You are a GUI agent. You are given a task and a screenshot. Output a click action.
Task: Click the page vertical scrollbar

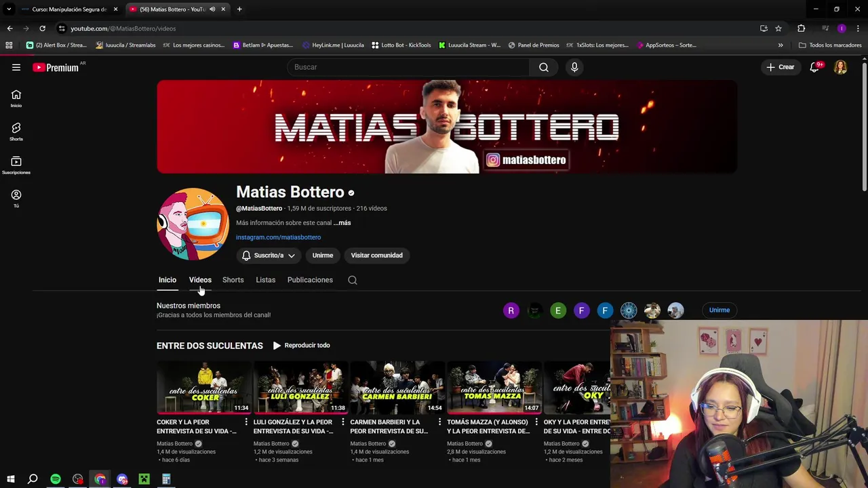click(x=864, y=129)
